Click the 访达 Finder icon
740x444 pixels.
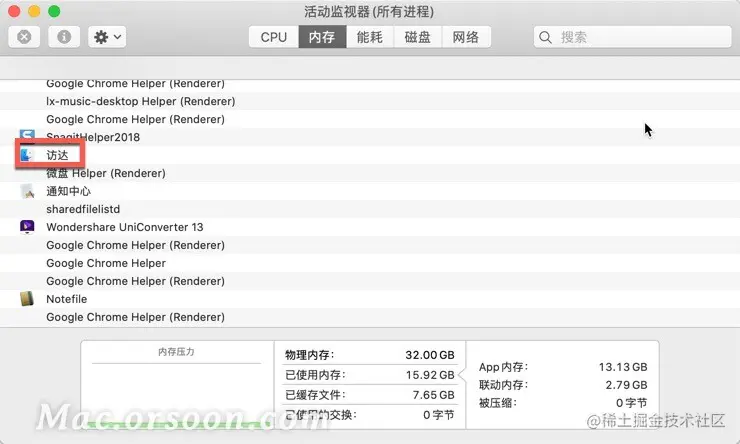coord(27,155)
